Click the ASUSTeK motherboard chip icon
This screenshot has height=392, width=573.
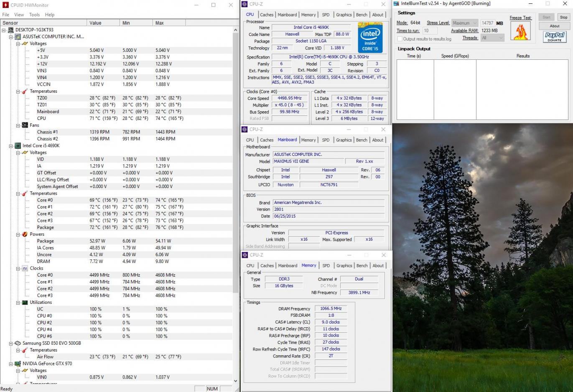coord(18,37)
